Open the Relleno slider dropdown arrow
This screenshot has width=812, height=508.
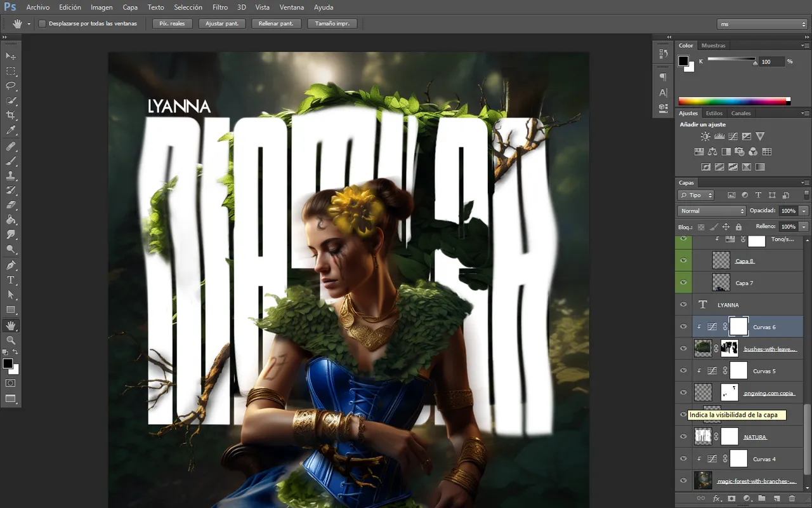pyautogui.click(x=804, y=227)
